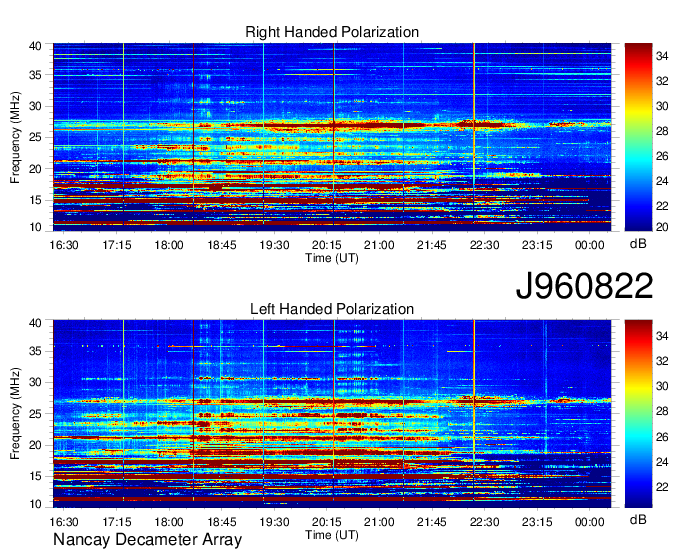Click the Time (UT) label under the Left Handed plot
680x552 pixels.
(332, 535)
